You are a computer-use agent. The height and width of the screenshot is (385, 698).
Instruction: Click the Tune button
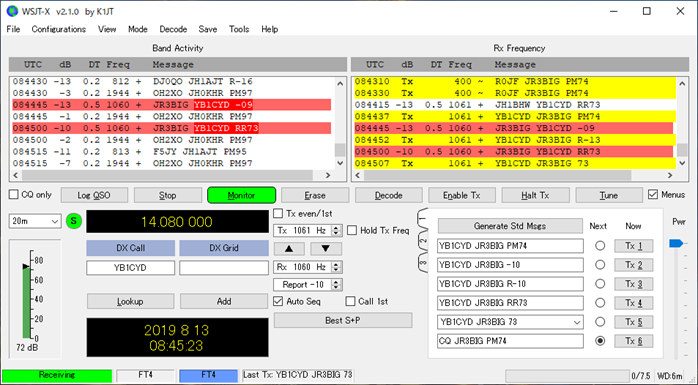(x=609, y=195)
